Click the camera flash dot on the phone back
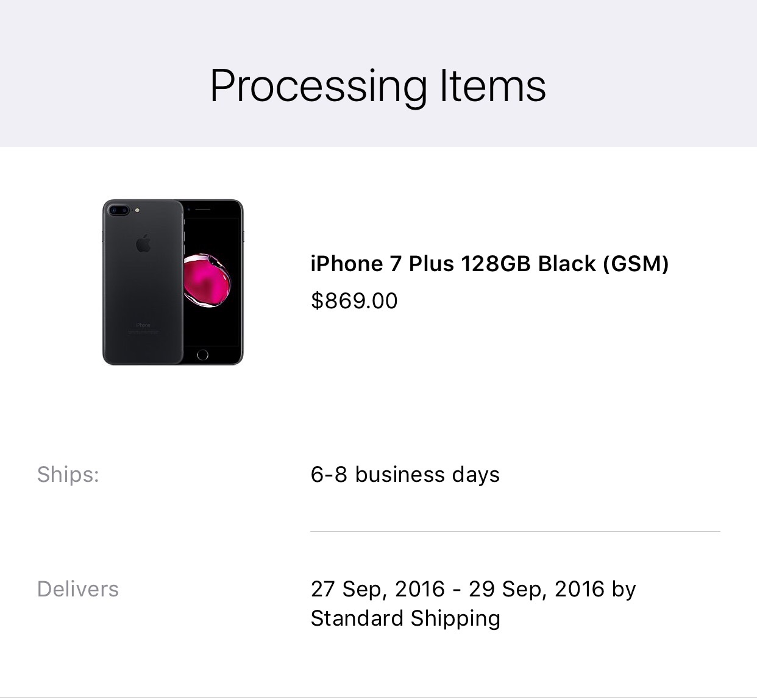The width and height of the screenshot is (757, 700). [x=137, y=210]
